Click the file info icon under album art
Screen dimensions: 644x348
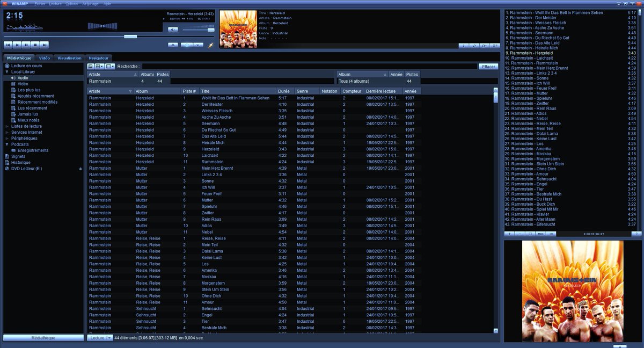coord(464,46)
